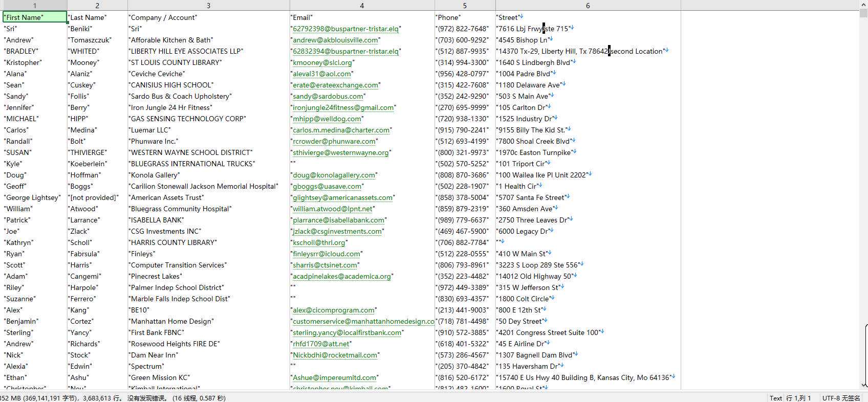Click "George Lightsey" first name cell
868x402 pixels.
pos(35,197)
